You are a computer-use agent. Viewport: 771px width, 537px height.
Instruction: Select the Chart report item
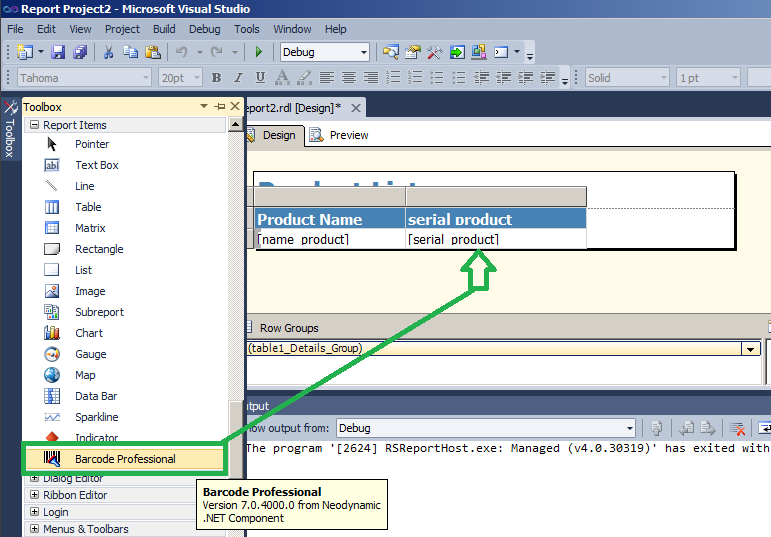89,333
